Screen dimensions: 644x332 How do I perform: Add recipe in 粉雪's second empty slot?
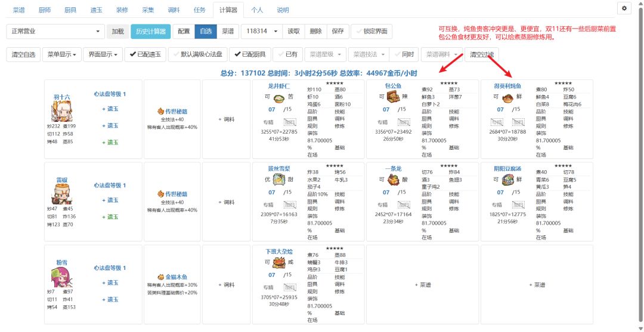point(423,285)
